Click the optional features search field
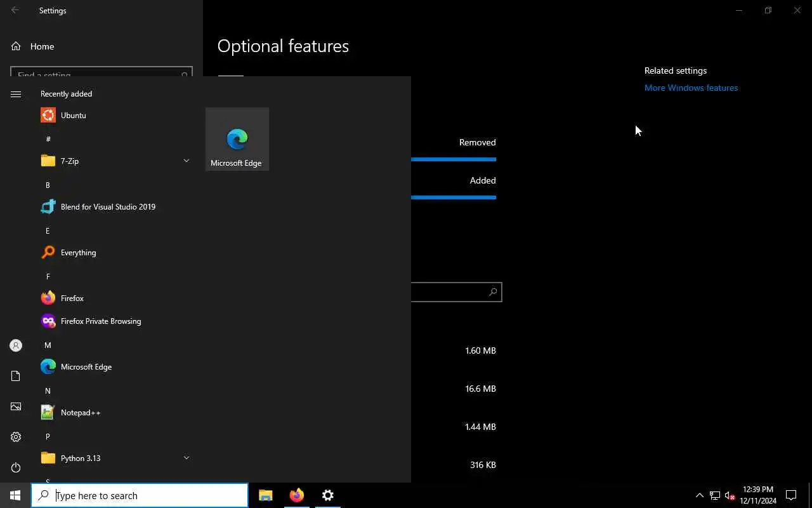The width and height of the screenshot is (812, 508). (456, 292)
